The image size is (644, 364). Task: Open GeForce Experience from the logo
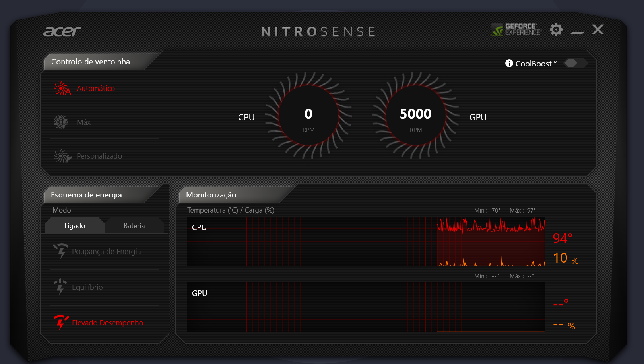coord(516,29)
